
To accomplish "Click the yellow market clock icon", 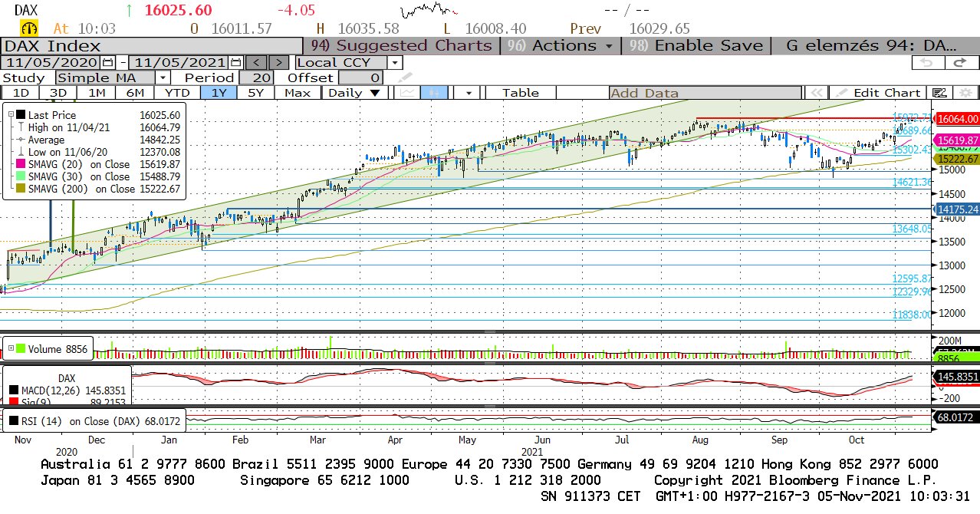I will pyautogui.click(x=30, y=28).
